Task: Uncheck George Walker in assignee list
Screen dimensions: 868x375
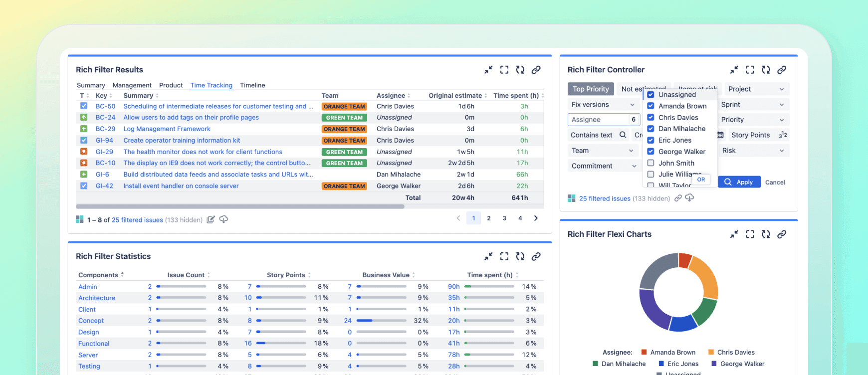Action: click(651, 152)
